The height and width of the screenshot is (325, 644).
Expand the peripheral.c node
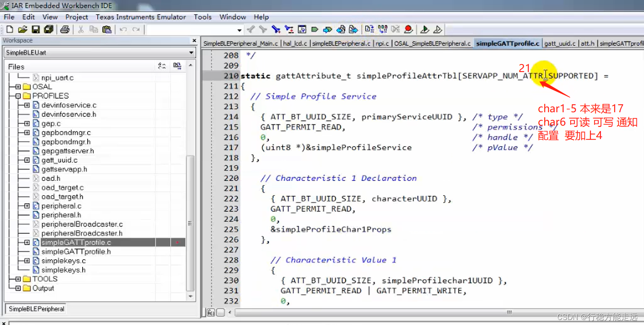27,206
